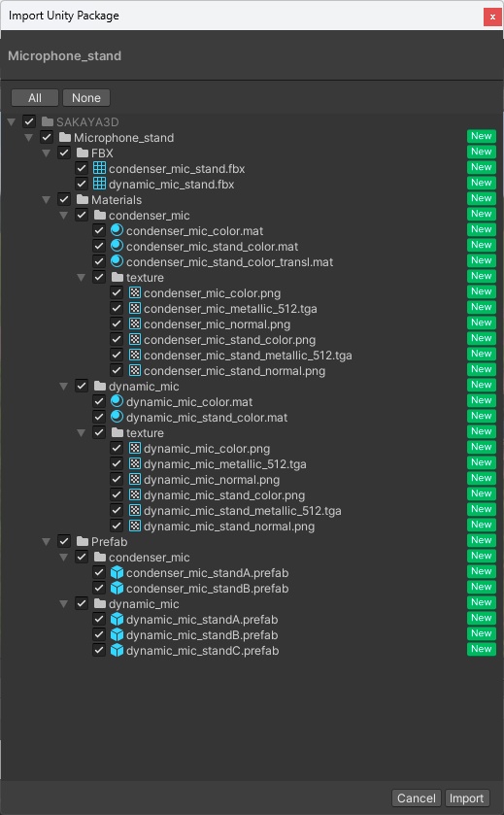
Task: Click the FBX mesh icon for condenser_mic_stand.fbx
Action: 99,168
